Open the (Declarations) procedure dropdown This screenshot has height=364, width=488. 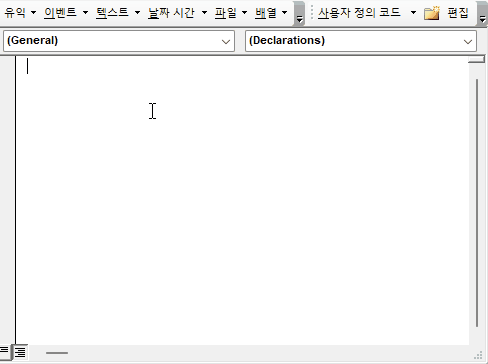[361, 41]
